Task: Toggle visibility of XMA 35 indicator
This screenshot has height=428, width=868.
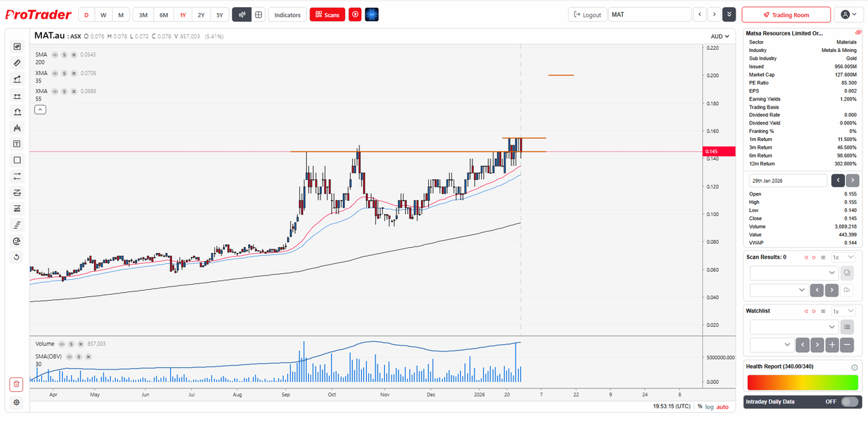Action: 55,73
